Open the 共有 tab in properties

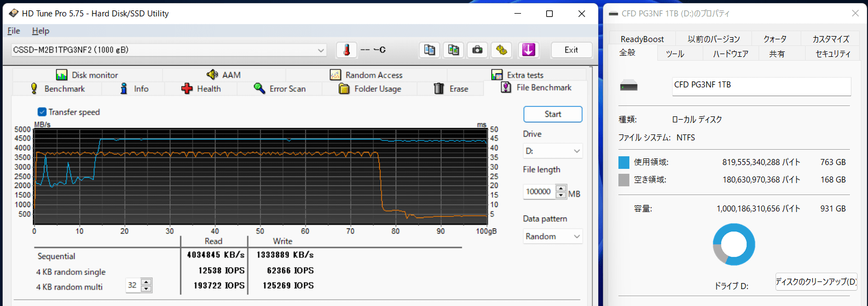(777, 54)
